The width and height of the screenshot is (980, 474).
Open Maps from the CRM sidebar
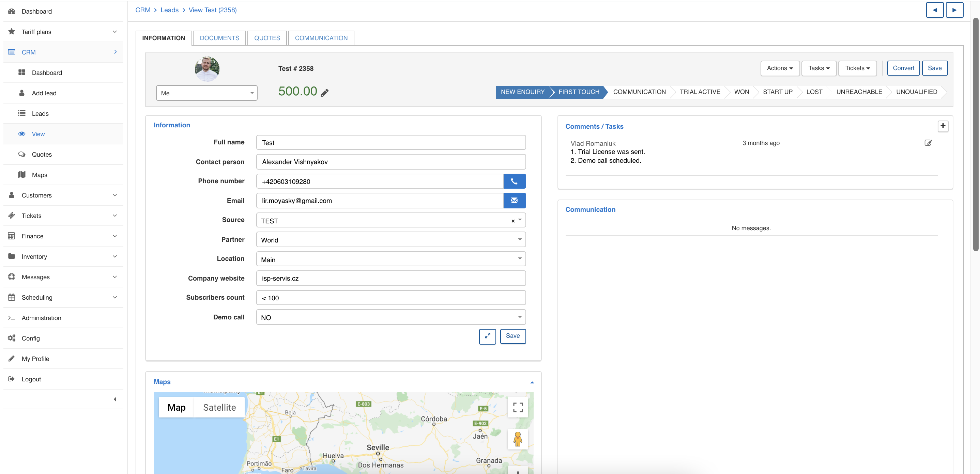[x=40, y=174]
